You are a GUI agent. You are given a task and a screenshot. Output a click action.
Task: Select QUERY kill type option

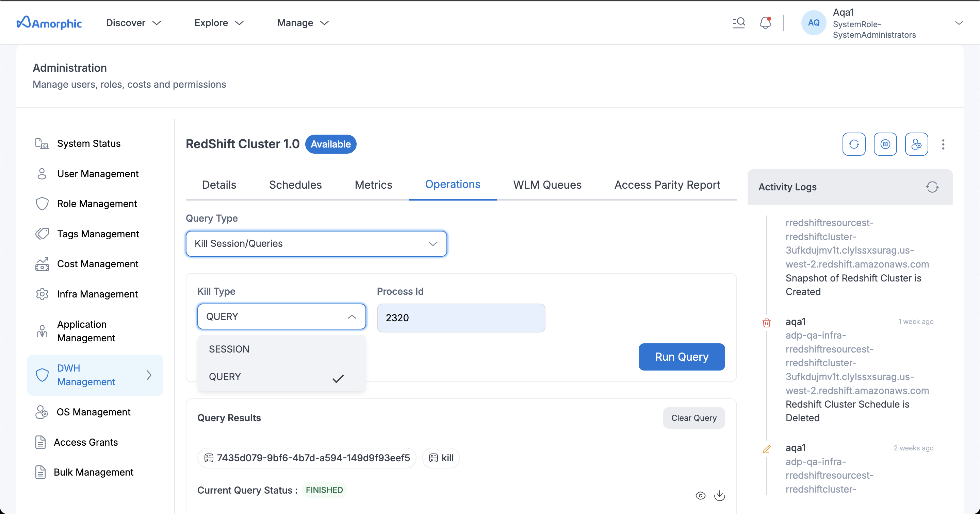[281, 377]
